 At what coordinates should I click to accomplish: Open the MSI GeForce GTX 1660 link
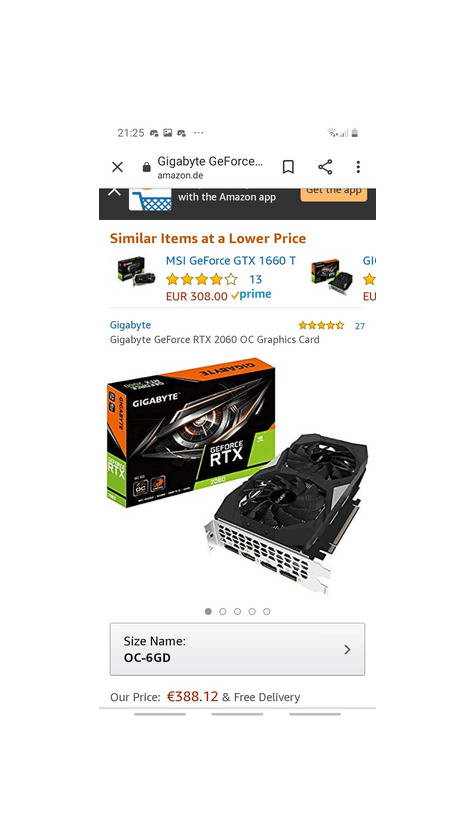[x=230, y=261]
